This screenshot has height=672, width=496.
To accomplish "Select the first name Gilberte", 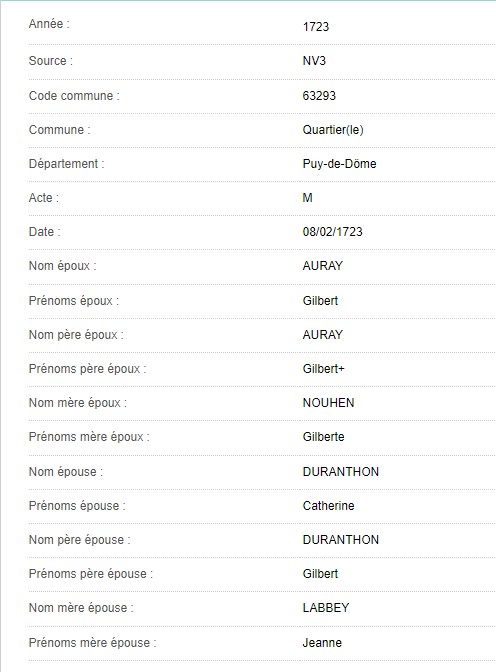I will click(324, 437).
